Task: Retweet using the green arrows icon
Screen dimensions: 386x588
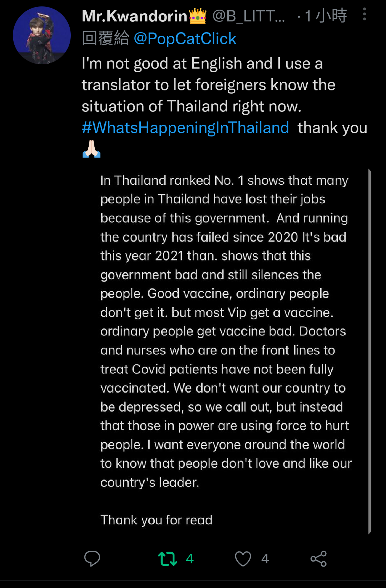Action: 167,559
